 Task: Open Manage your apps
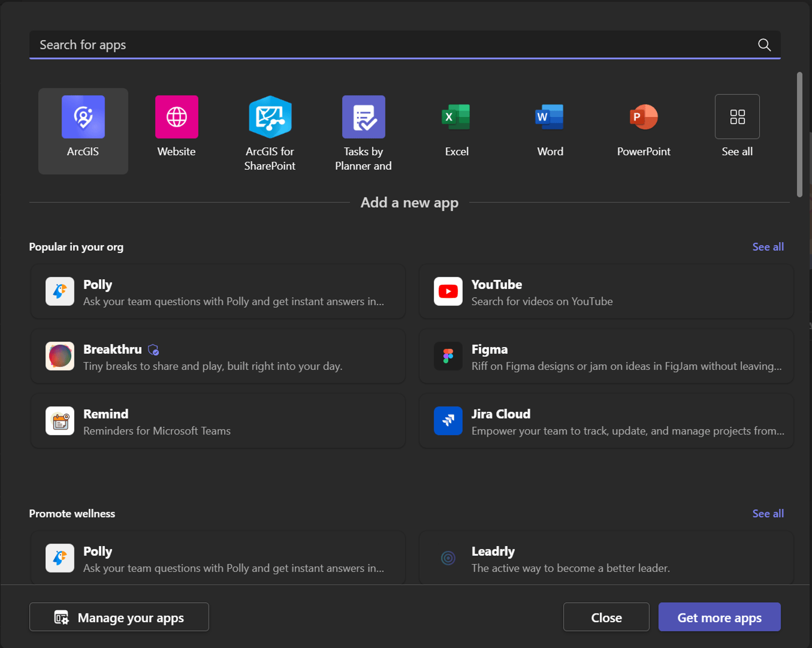(x=119, y=617)
